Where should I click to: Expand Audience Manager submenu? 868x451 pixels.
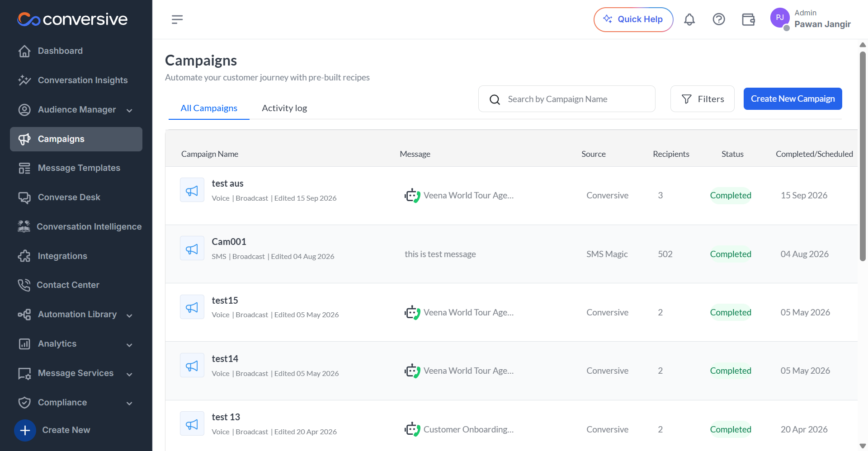coord(129,110)
